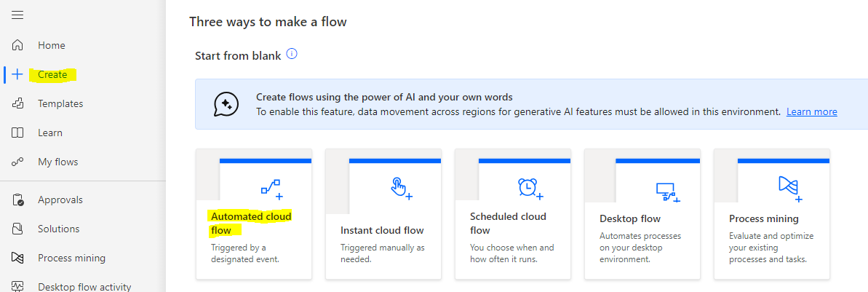
Task: Click the Scheduled cloud flow alarm clock icon
Action: [x=530, y=189]
